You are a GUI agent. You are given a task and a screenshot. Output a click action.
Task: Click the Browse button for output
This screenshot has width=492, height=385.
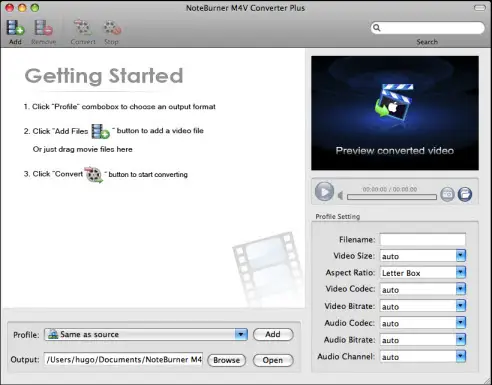[227, 360]
